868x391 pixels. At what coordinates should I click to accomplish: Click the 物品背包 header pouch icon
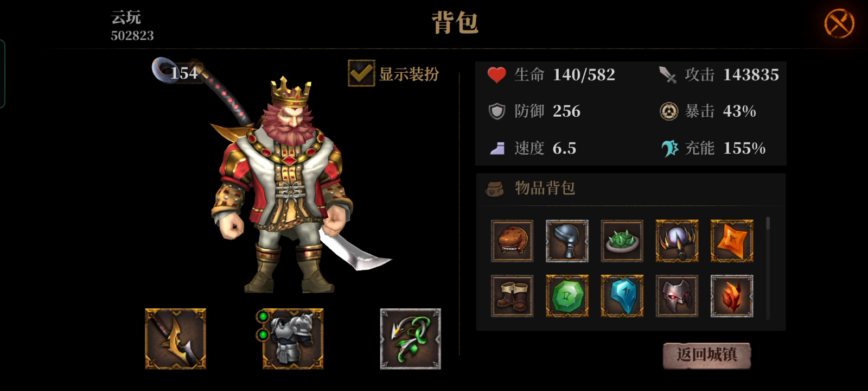point(494,189)
